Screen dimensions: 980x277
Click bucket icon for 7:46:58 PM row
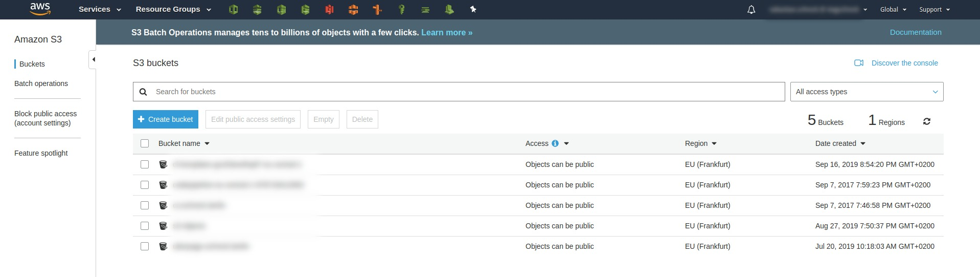tap(163, 205)
